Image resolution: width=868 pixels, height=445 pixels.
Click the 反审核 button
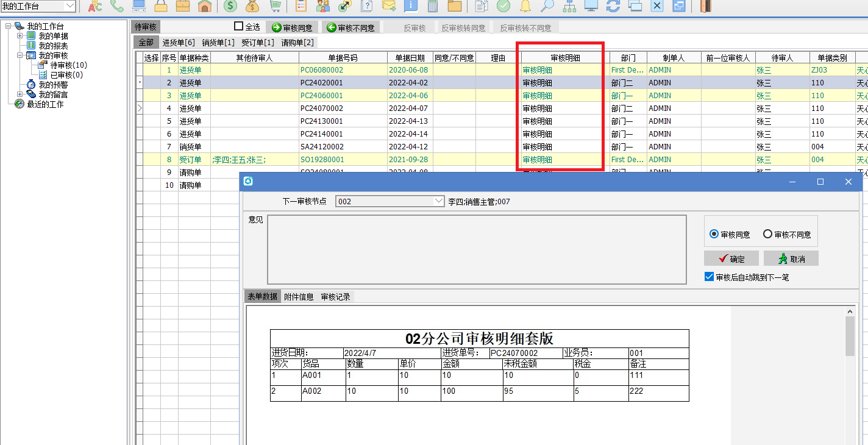point(415,27)
